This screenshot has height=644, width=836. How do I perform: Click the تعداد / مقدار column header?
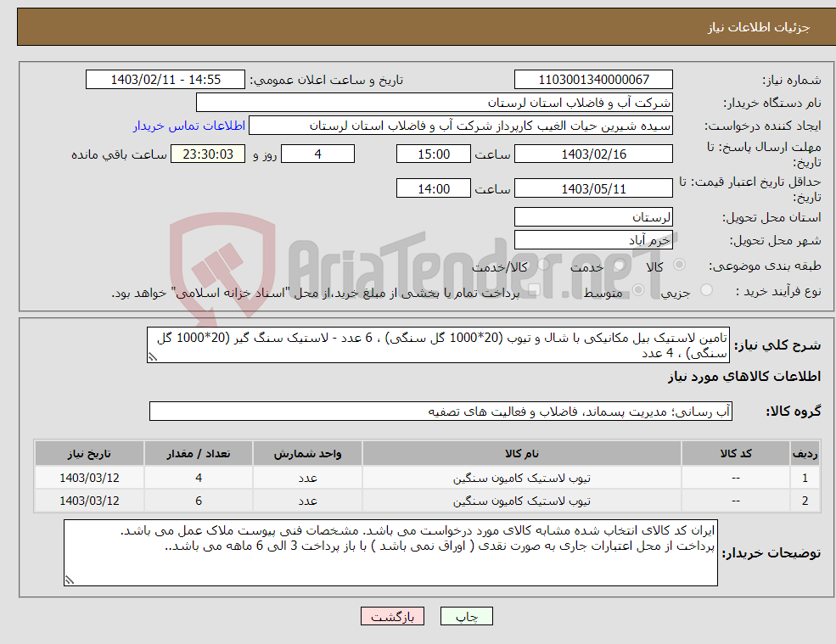pos(199,454)
